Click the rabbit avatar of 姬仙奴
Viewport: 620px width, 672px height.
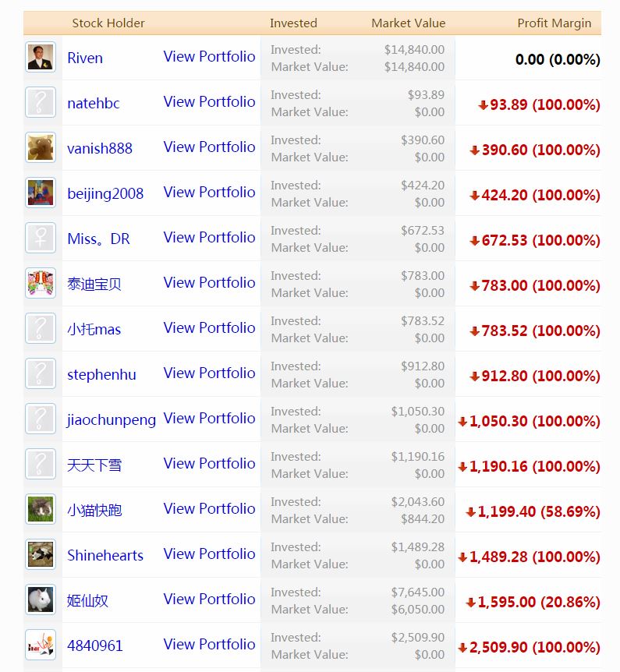click(41, 600)
